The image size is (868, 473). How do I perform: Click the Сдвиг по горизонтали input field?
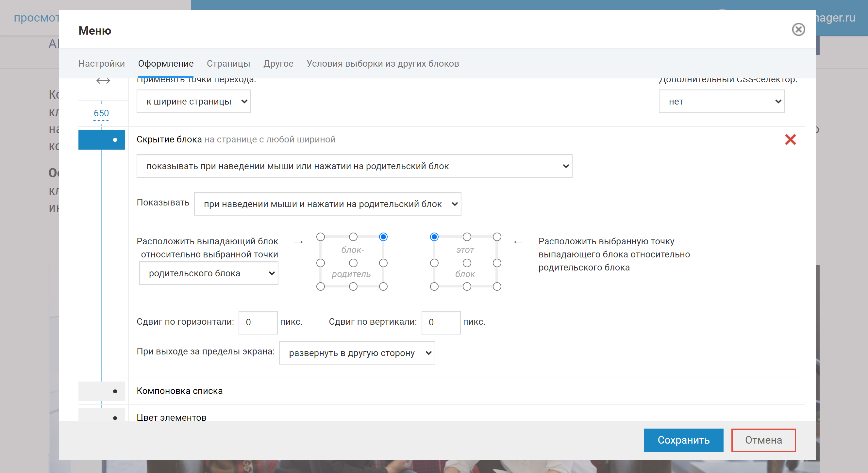pos(258,322)
